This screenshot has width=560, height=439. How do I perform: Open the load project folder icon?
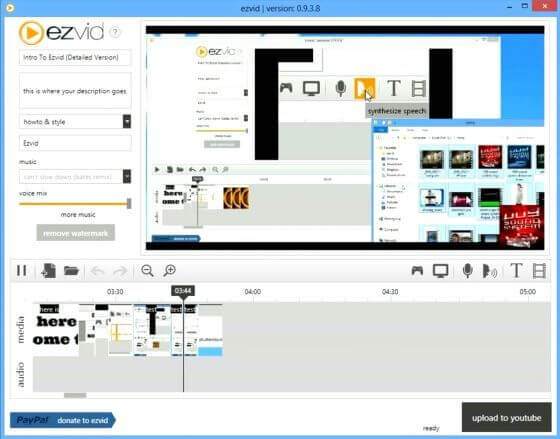(71, 270)
